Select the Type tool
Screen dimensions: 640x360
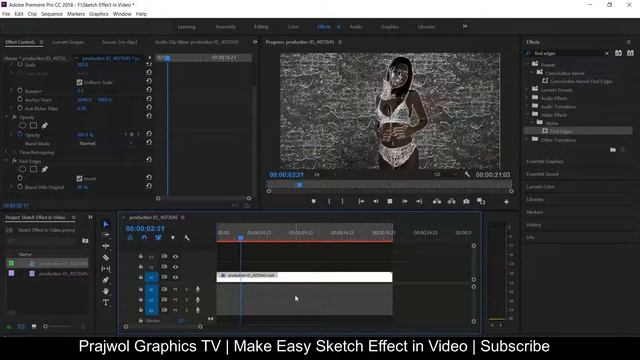pyautogui.click(x=106, y=302)
